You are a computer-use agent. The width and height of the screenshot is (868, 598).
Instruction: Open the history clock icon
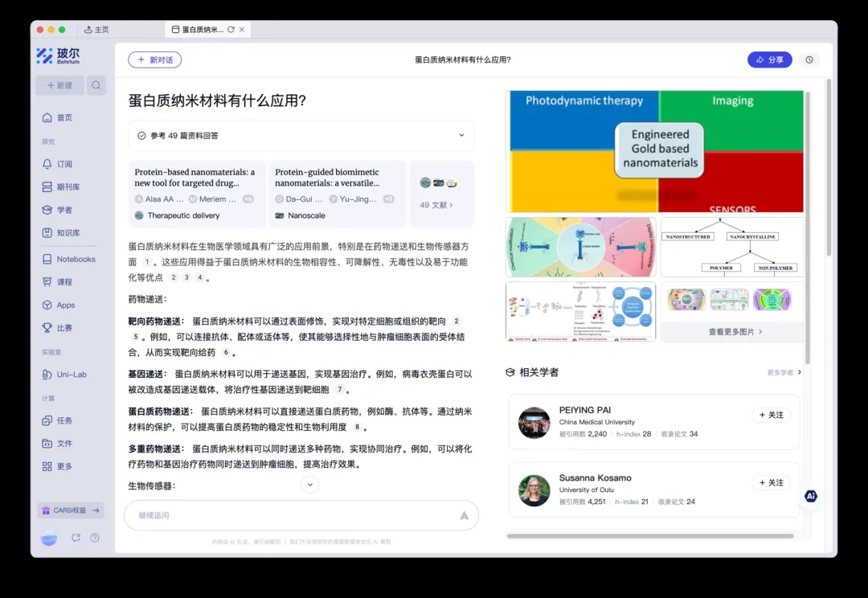tap(809, 59)
